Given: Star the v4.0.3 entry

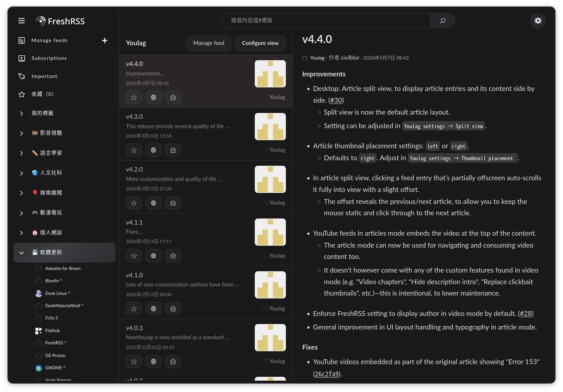Looking at the screenshot, I should (x=134, y=362).
